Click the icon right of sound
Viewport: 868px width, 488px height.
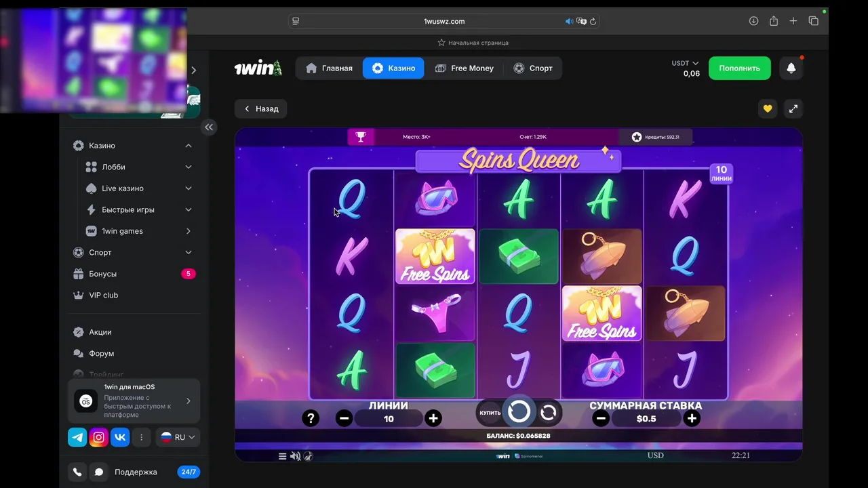[x=308, y=456]
